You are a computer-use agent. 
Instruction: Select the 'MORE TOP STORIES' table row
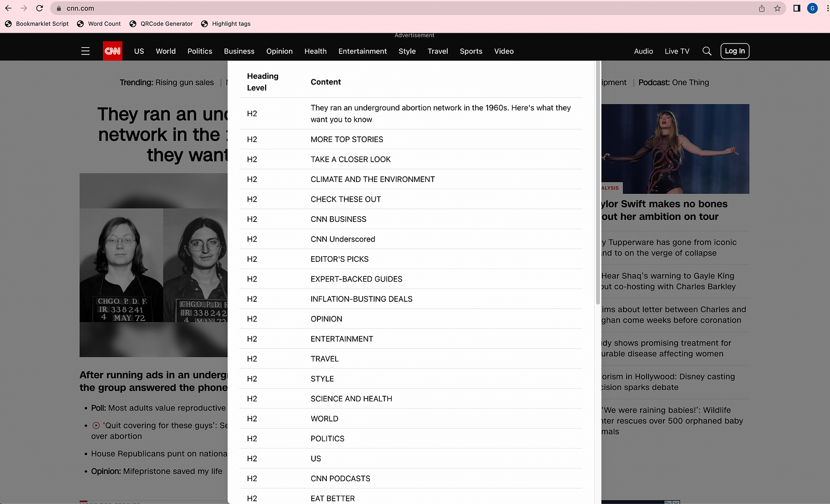click(x=410, y=139)
